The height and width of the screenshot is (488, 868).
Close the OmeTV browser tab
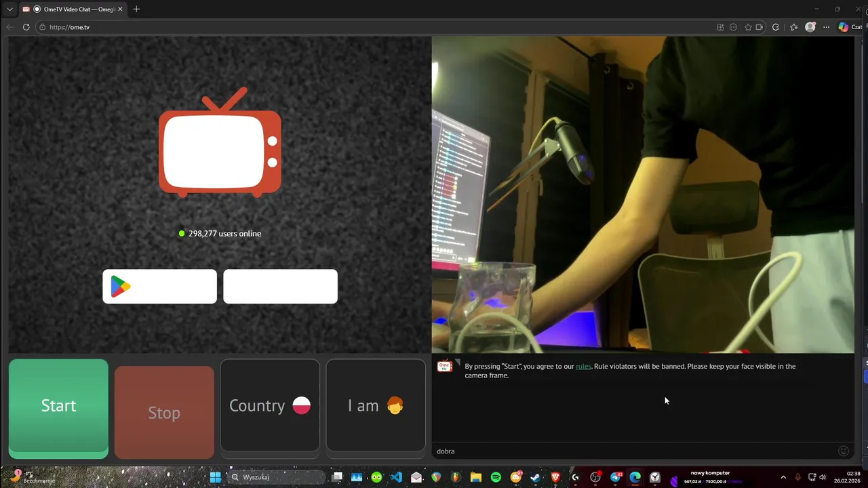pos(120,9)
